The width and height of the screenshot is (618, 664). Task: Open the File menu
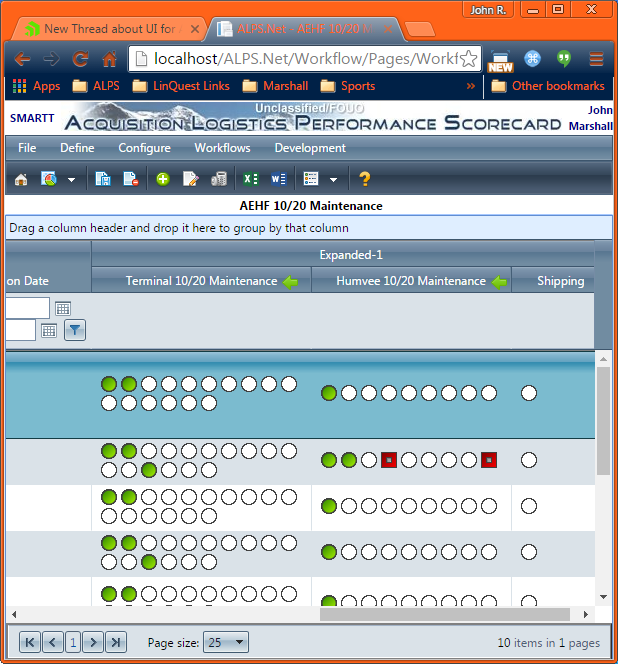click(27, 148)
